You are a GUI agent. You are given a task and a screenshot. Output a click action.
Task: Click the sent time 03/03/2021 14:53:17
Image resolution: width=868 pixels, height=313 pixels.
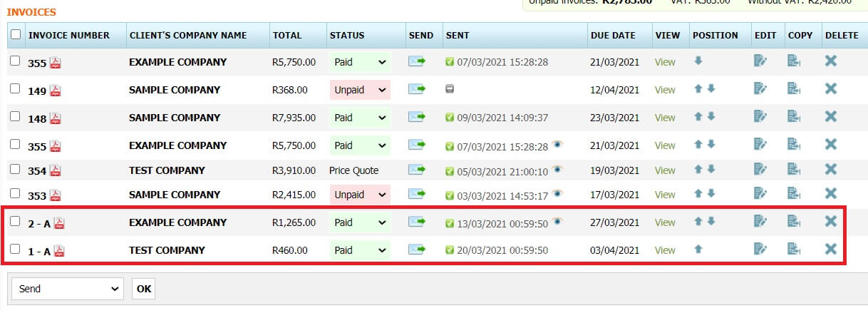[x=502, y=195]
